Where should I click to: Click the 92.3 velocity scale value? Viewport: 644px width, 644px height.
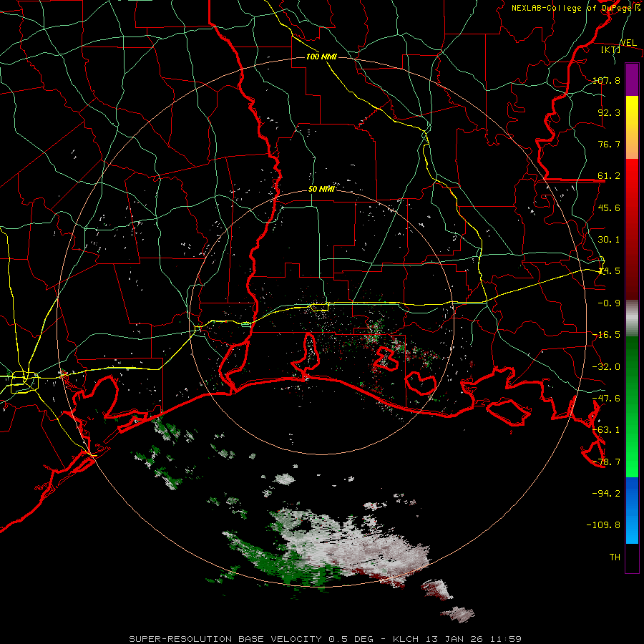tap(609, 112)
